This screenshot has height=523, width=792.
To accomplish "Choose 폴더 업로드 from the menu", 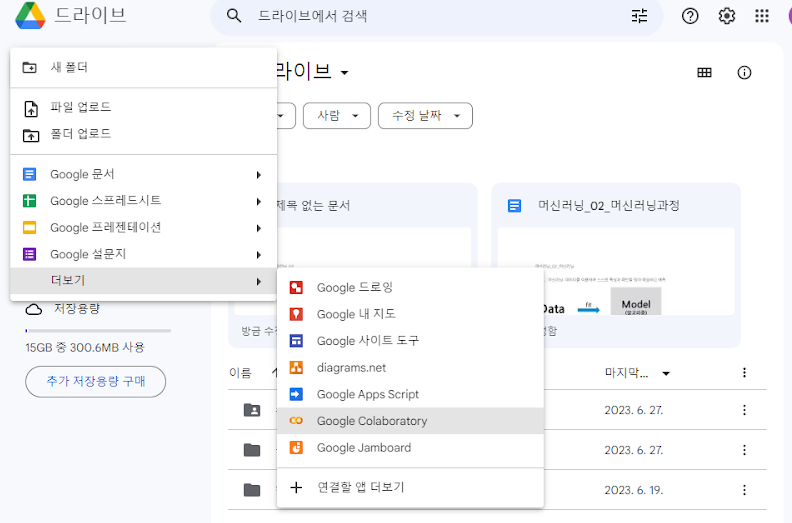I will [x=143, y=134].
